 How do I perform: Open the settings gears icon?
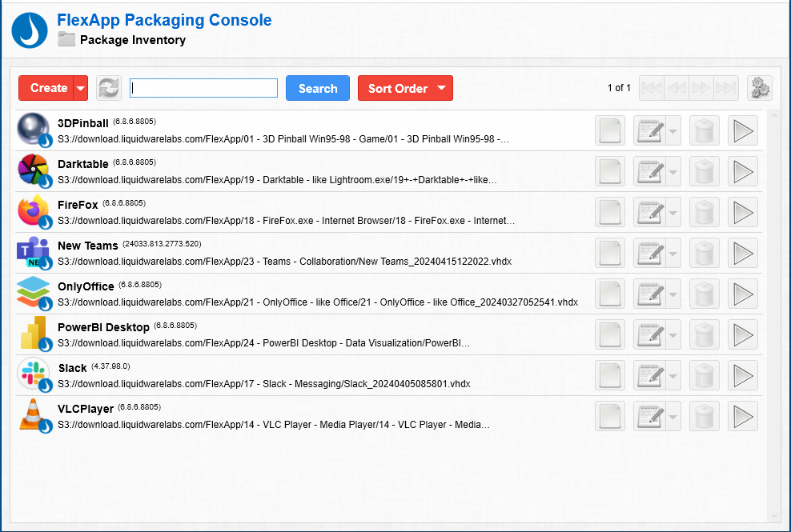pyautogui.click(x=759, y=88)
